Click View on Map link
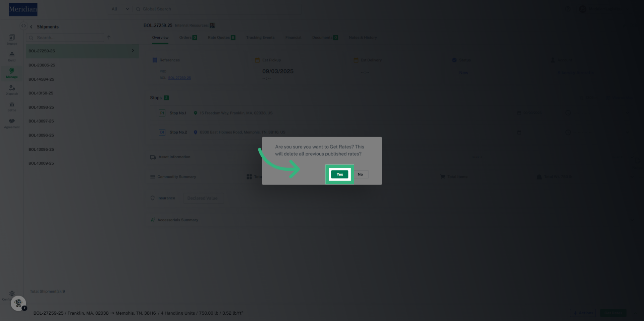The image size is (644, 321). (621, 98)
